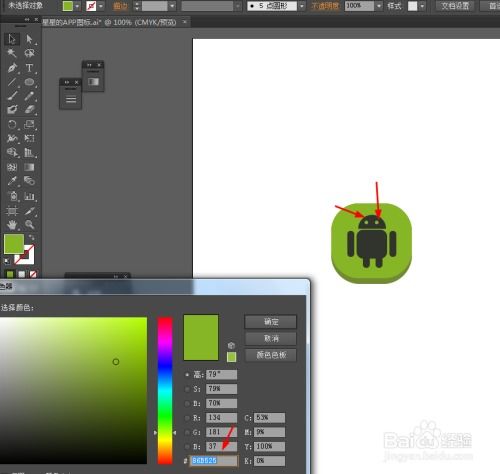Click the 取消 cancel button

(270, 339)
